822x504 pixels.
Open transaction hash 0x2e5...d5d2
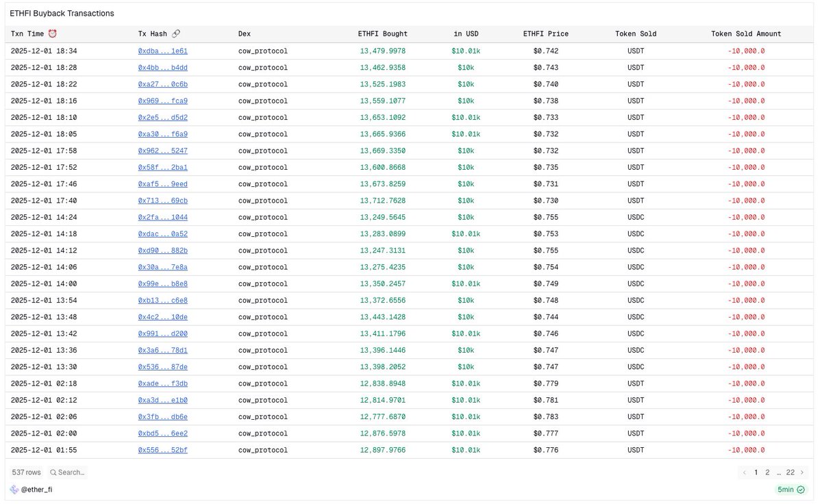click(162, 117)
